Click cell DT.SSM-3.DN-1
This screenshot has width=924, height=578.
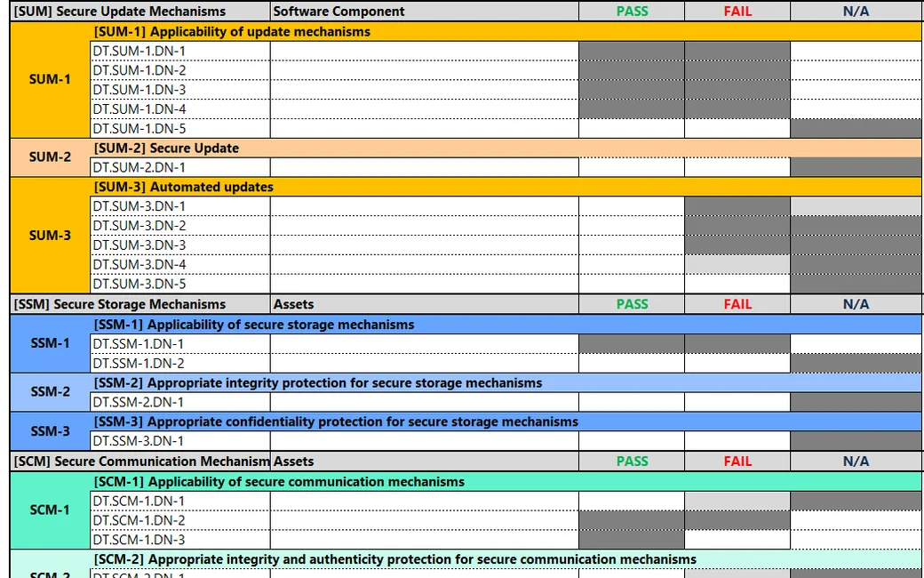coord(180,441)
